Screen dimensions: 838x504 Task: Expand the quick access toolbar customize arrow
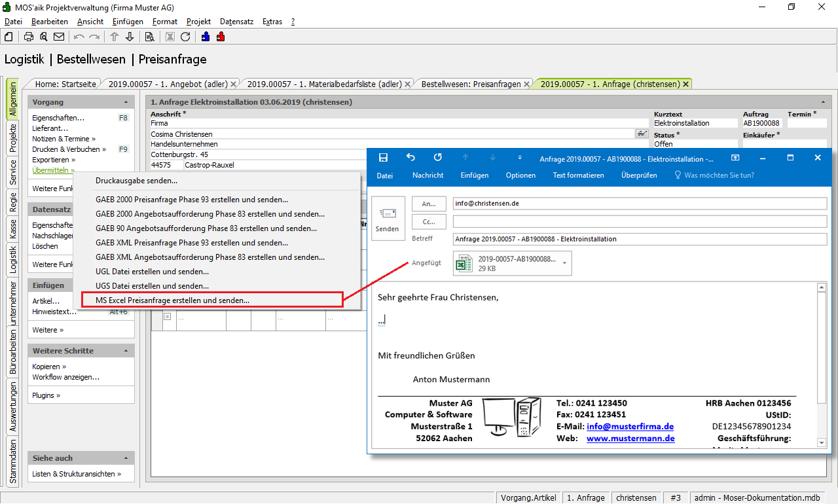[x=520, y=158]
